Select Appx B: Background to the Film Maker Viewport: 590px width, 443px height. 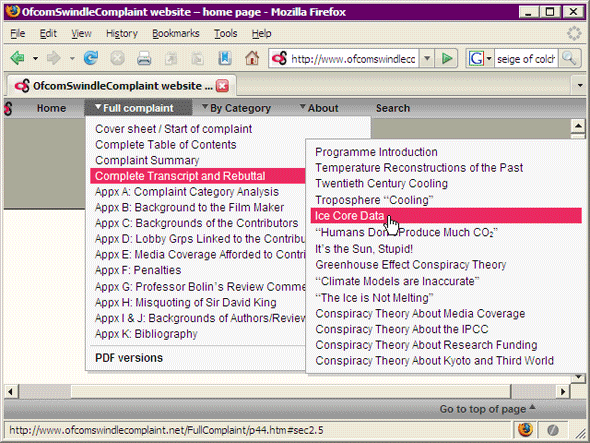click(189, 208)
